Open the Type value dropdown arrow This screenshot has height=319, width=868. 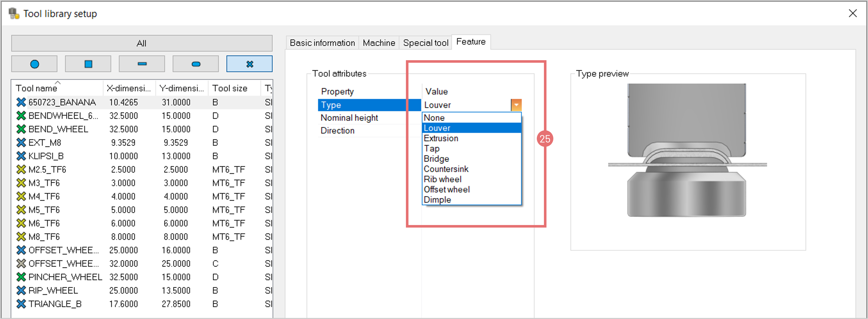[x=516, y=105]
